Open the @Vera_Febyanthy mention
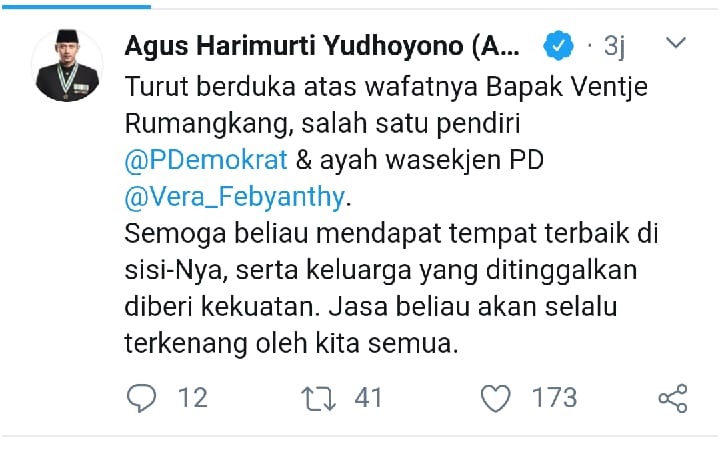The width and height of the screenshot is (720, 450). [x=234, y=197]
